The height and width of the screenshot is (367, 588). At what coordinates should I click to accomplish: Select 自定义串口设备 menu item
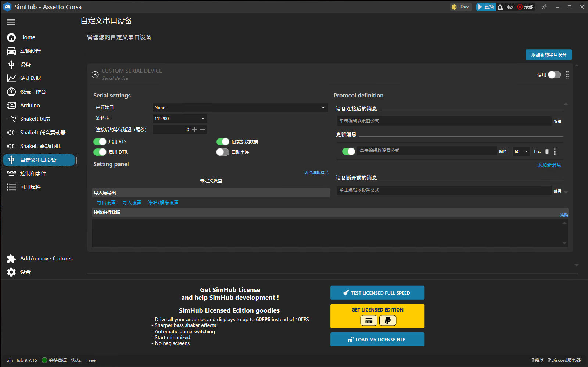click(39, 160)
